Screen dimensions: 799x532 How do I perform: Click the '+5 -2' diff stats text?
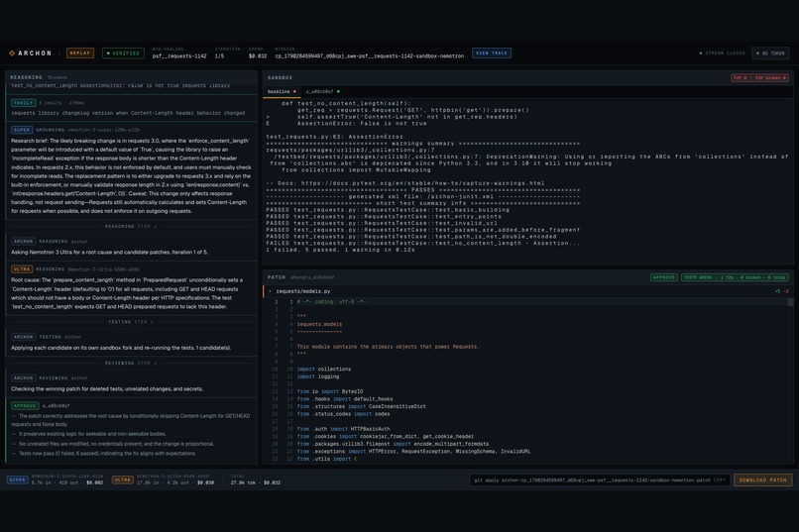point(782,291)
